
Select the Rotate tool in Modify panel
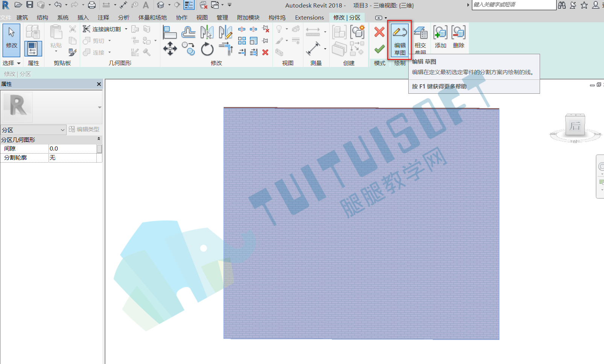click(207, 49)
